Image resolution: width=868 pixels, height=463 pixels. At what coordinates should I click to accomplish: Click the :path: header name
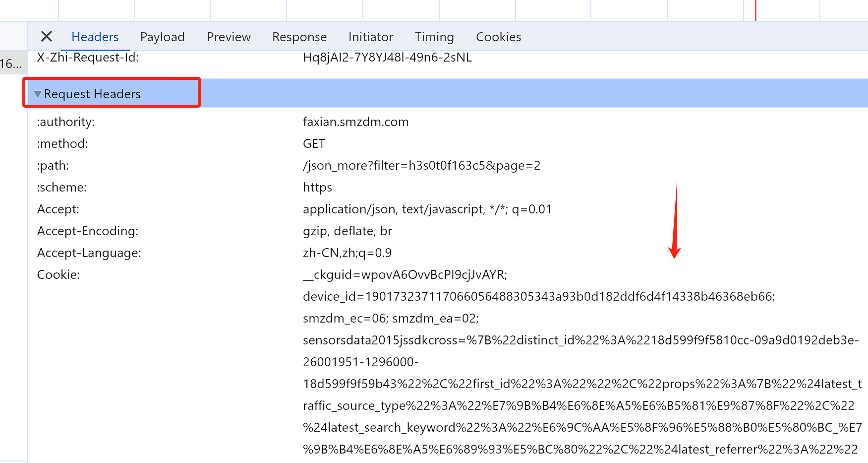(53, 166)
